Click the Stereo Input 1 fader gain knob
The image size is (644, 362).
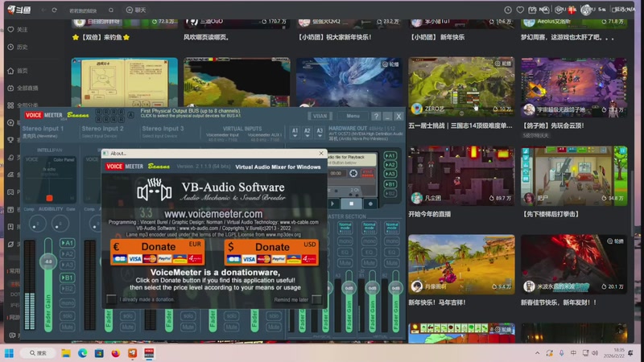[48, 261]
